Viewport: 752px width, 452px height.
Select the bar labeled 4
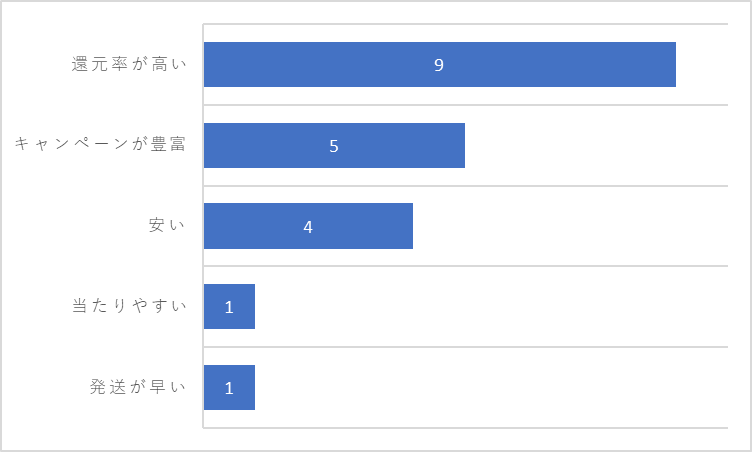pos(308,226)
